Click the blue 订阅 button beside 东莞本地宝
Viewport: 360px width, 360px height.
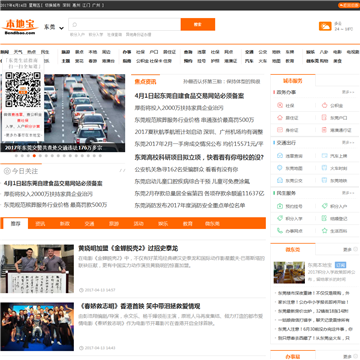340,265
